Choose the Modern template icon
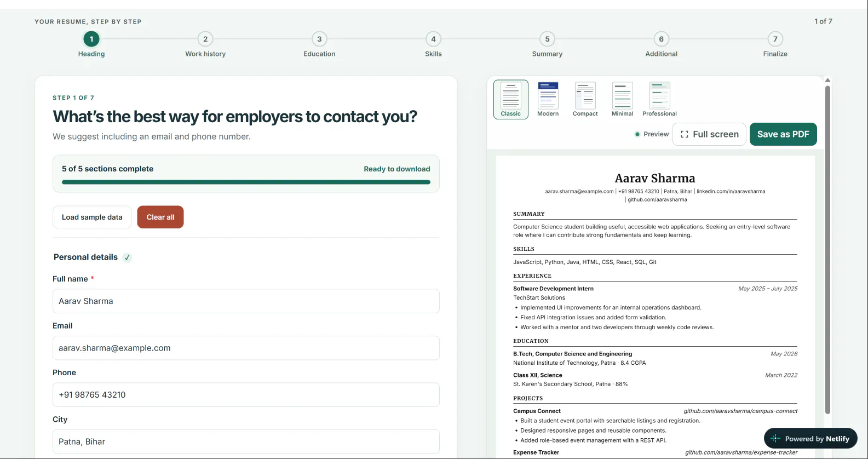This screenshot has height=459, width=868. click(548, 100)
